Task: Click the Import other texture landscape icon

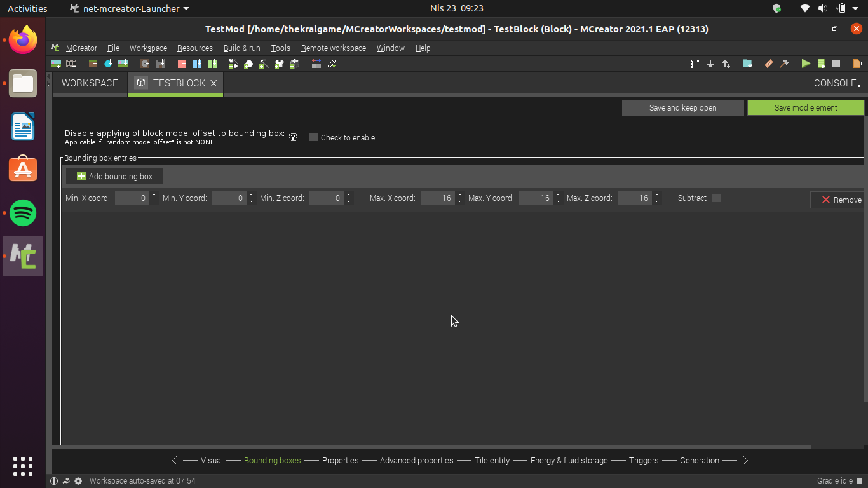Action: (123, 64)
